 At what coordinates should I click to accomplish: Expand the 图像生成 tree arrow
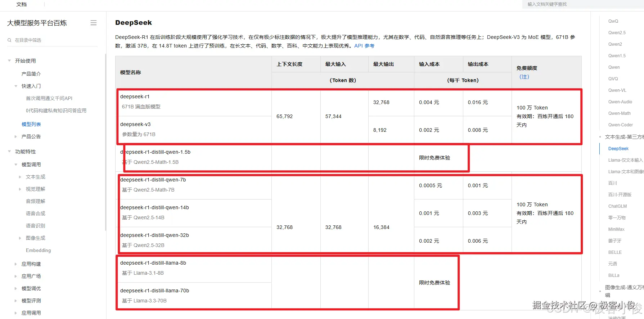coord(20,238)
